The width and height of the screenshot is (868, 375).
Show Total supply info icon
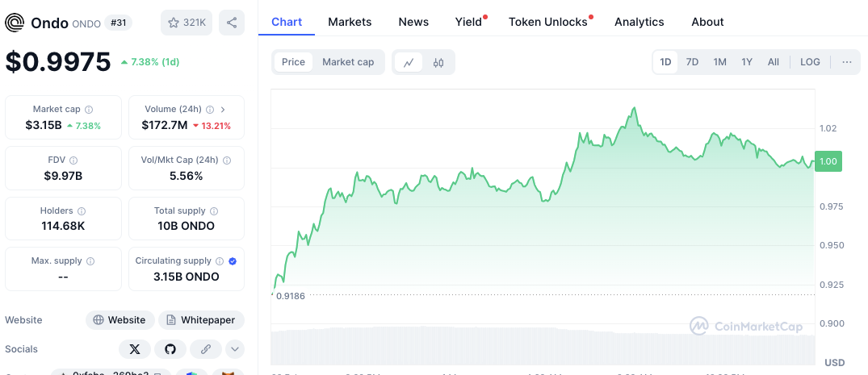point(214,211)
